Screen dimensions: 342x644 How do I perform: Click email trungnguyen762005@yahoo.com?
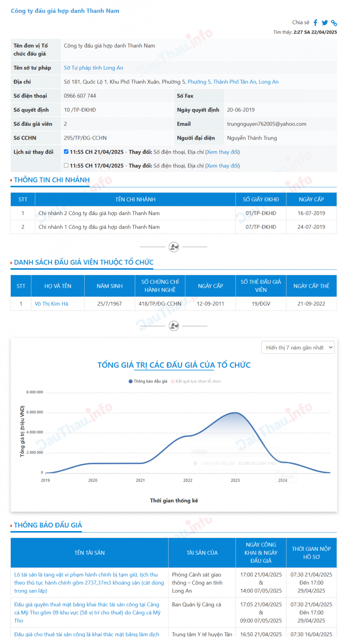[266, 124]
